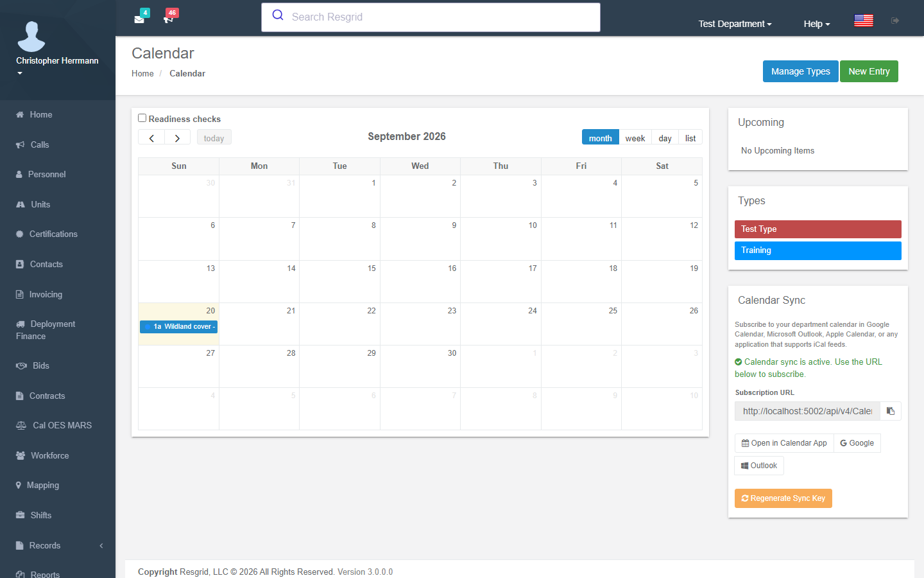Viewport: 924px width, 578px height.
Task: Expand the Records sidebar submenu
Action: (58, 546)
